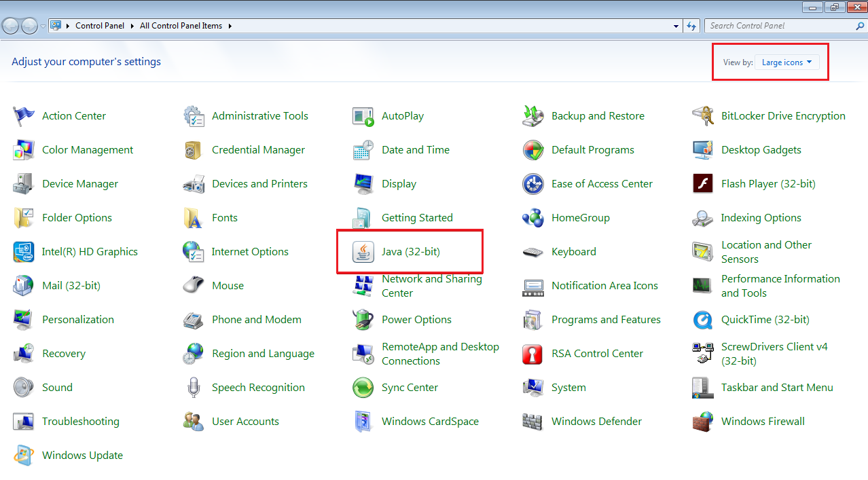Expand the address bar history dropdown arrow
This screenshot has height=480, width=868.
click(x=676, y=26)
